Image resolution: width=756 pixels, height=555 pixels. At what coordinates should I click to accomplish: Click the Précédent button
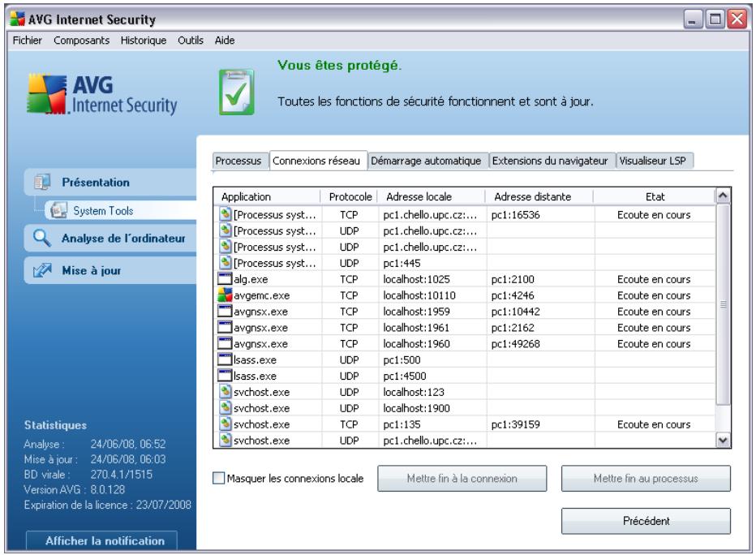pyautogui.click(x=646, y=521)
